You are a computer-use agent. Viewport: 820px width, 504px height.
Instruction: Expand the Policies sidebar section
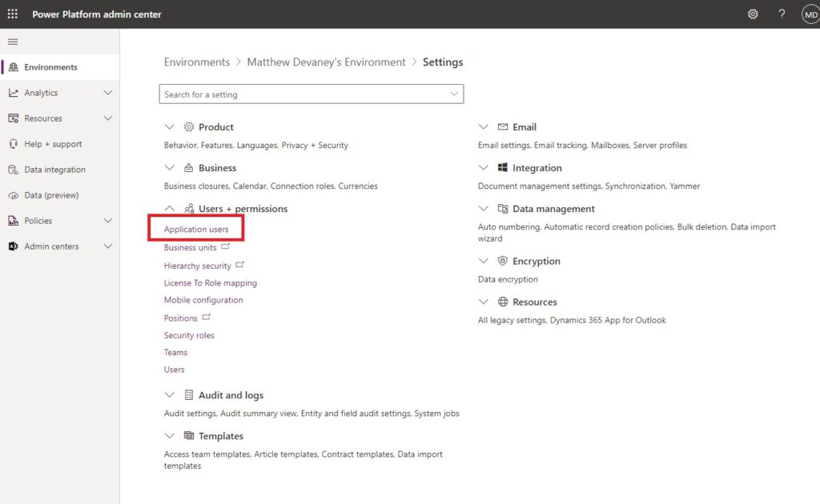coord(59,221)
